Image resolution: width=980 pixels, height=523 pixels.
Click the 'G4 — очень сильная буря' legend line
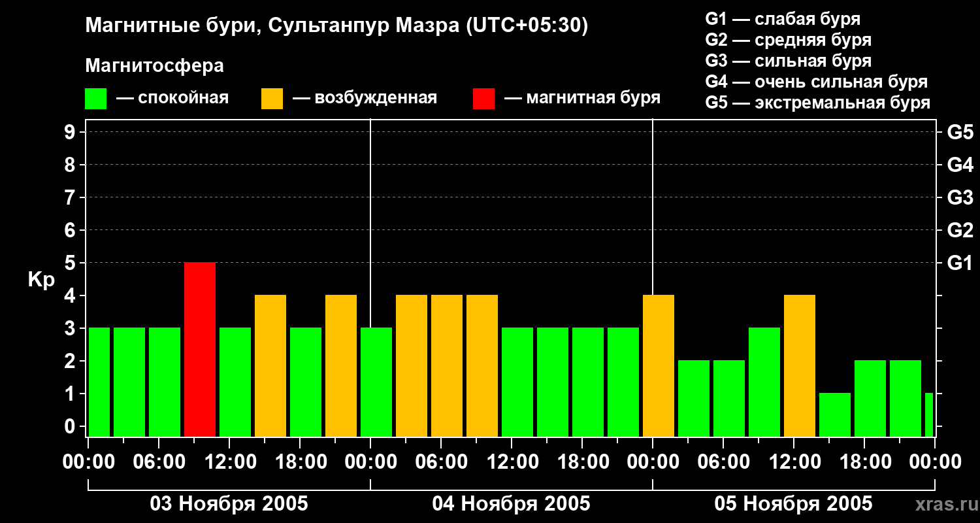coord(816,82)
